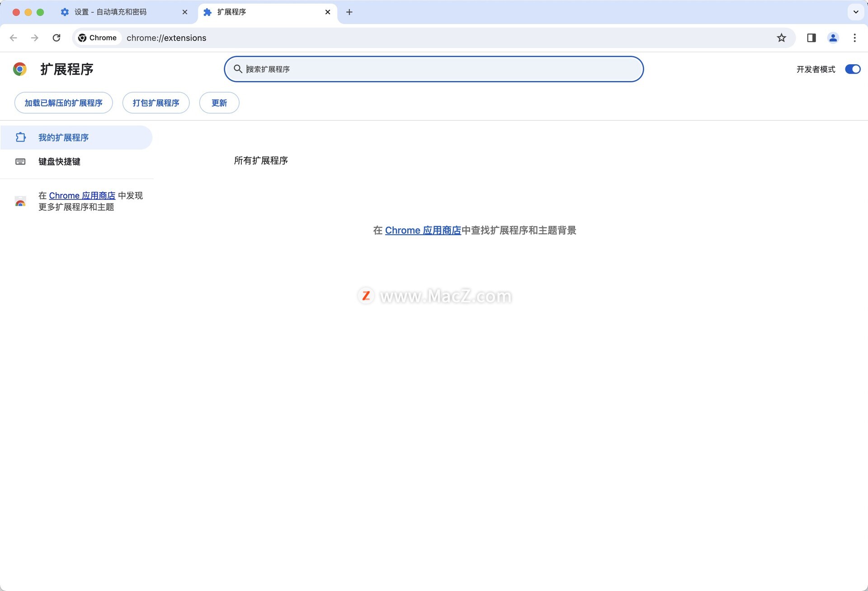Click the Chrome logo beside 扩展程序 title
This screenshot has height=591, width=868.
point(19,69)
